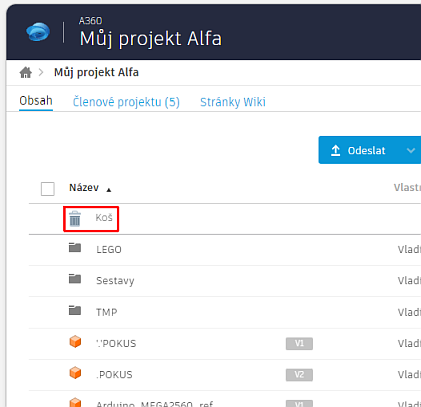Expand the Odeslat dropdown arrow
The height and width of the screenshot is (407, 421).
[x=411, y=151]
